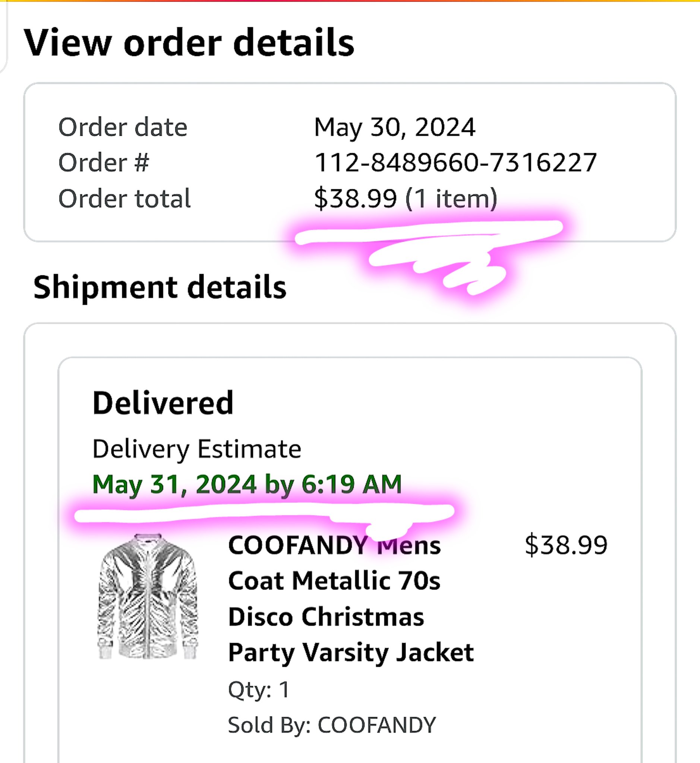Click the Order date label

point(123,127)
